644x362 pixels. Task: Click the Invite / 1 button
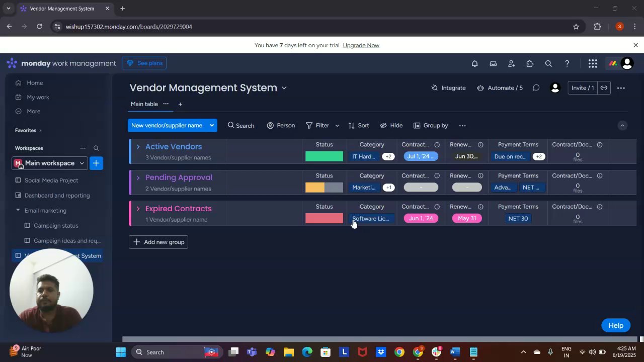(x=583, y=88)
